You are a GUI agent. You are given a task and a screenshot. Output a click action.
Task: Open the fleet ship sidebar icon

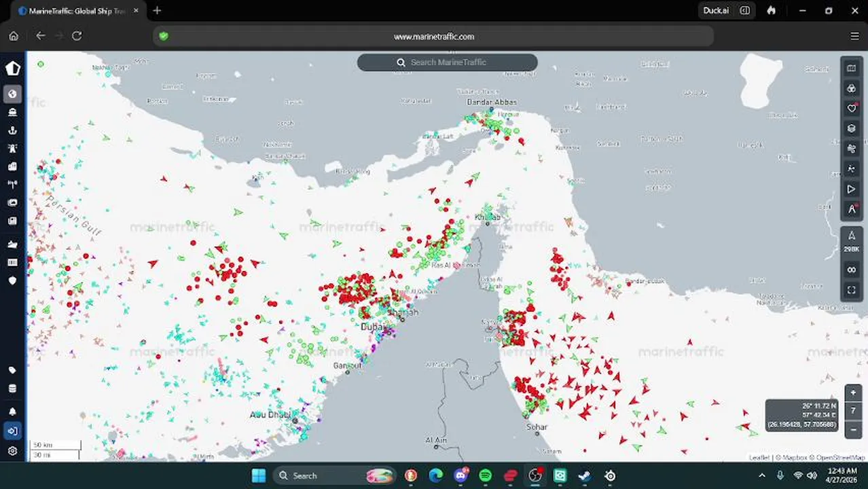[x=12, y=244]
